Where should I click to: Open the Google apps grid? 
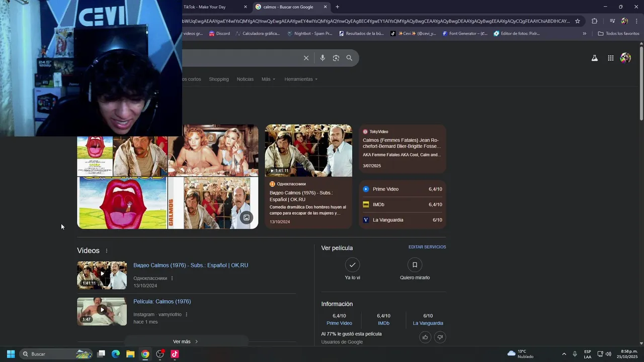pos(610,58)
